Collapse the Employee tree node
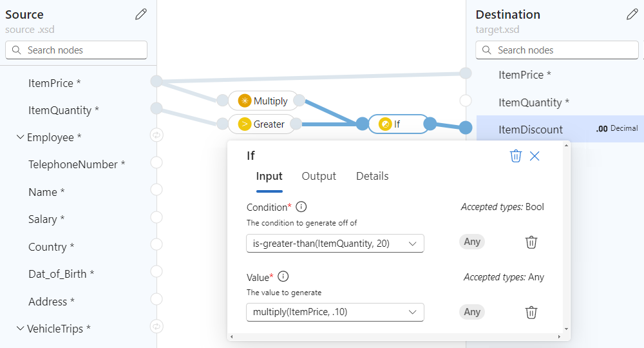The image size is (644, 348). (x=20, y=137)
